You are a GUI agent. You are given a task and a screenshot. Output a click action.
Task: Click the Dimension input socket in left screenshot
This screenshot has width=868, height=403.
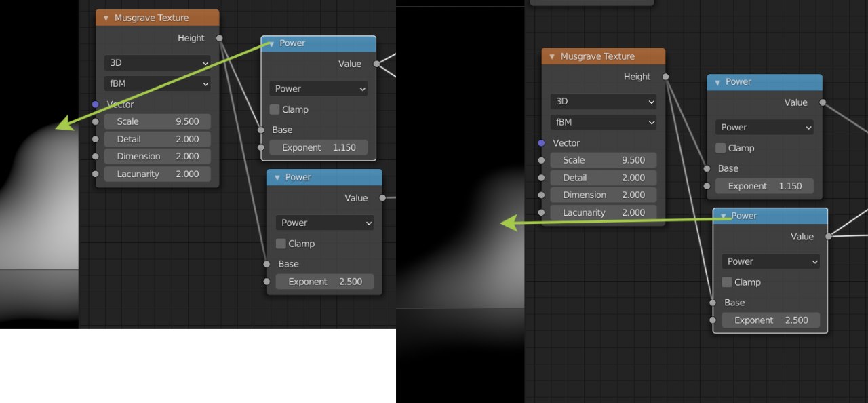[96, 156]
